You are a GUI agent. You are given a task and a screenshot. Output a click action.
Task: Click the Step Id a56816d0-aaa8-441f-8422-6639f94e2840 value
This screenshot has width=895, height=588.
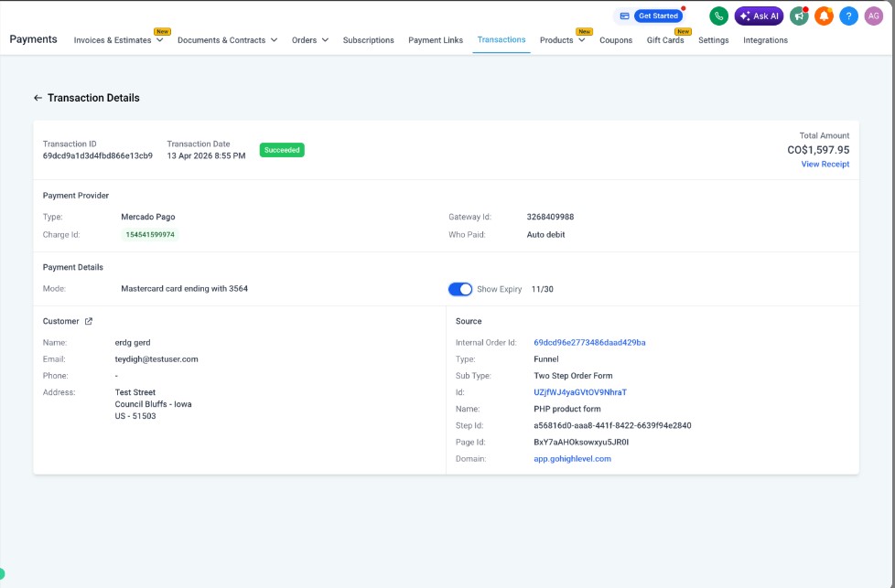coord(612,425)
